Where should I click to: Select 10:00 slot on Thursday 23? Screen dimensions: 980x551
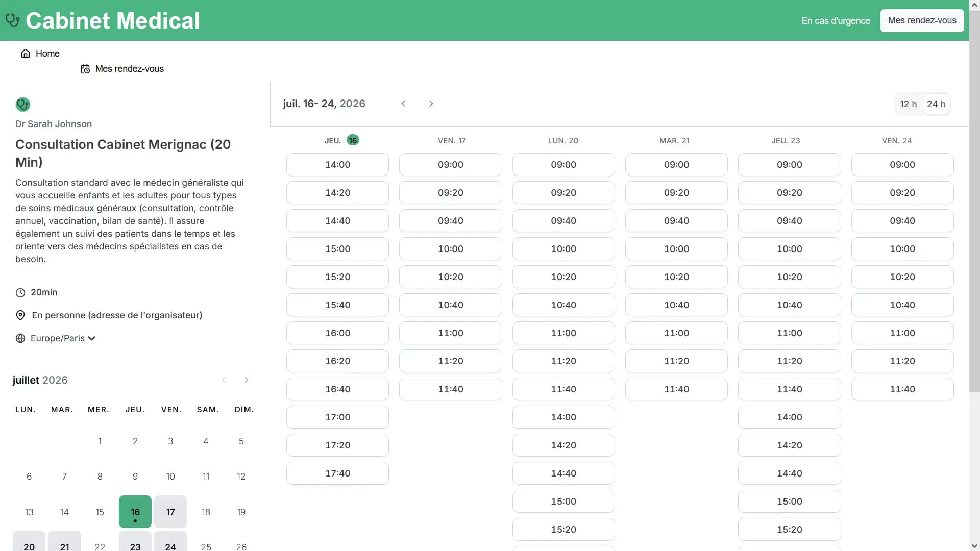(x=790, y=249)
